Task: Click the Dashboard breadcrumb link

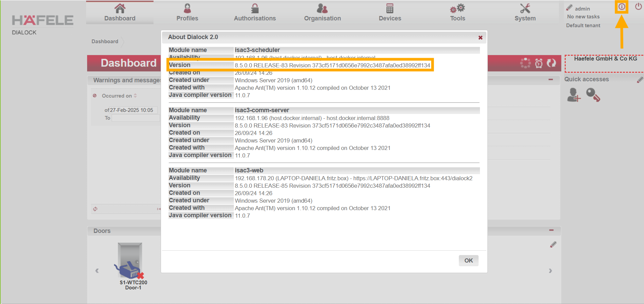Action: pos(105,41)
